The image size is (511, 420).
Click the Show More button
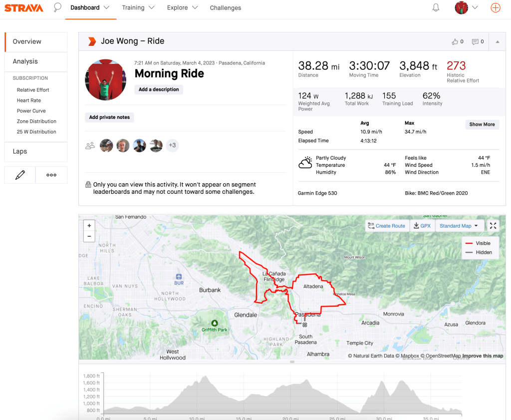(x=482, y=124)
